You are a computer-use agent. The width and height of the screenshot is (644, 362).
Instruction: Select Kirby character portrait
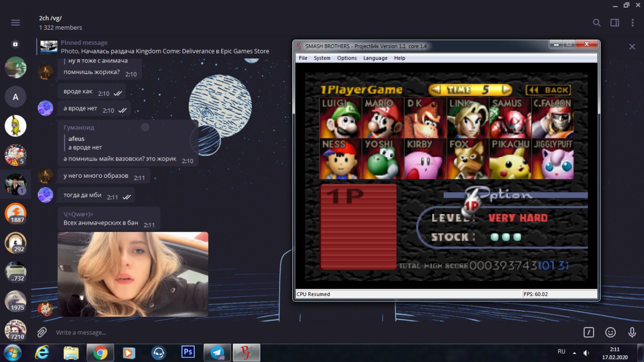(425, 159)
